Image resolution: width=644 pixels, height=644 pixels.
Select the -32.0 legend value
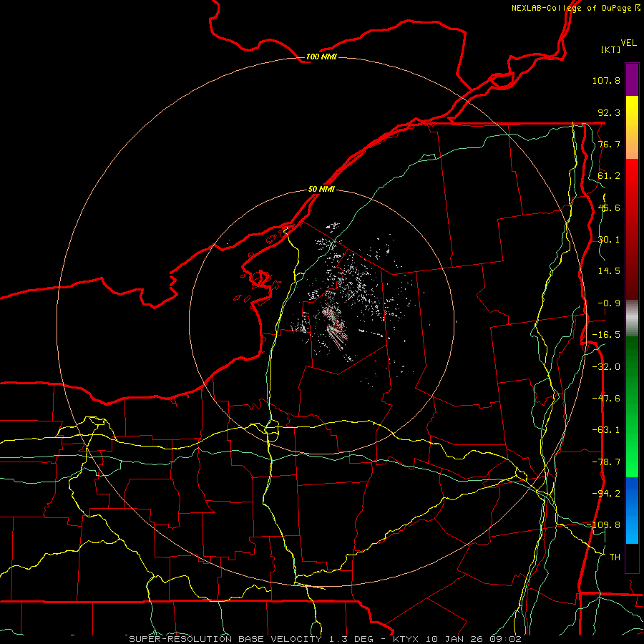(x=606, y=367)
